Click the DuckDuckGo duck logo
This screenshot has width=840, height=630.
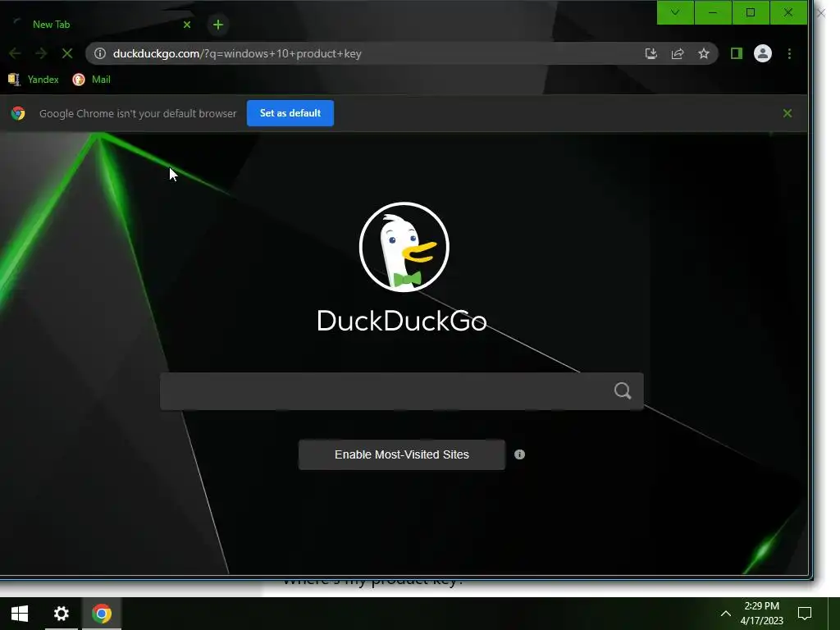(x=404, y=247)
